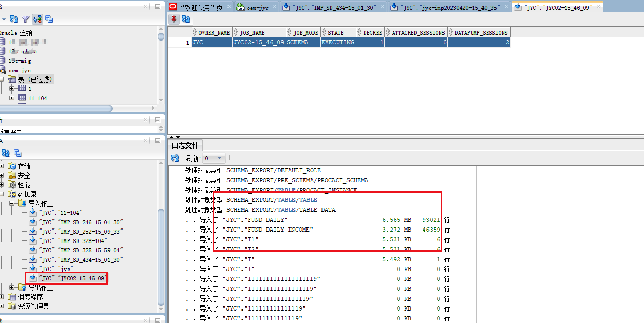Viewport: 644px width, 323px height.
Task: Open import job IMP_SD_434-15_01_30 in tree
Action: (81, 260)
